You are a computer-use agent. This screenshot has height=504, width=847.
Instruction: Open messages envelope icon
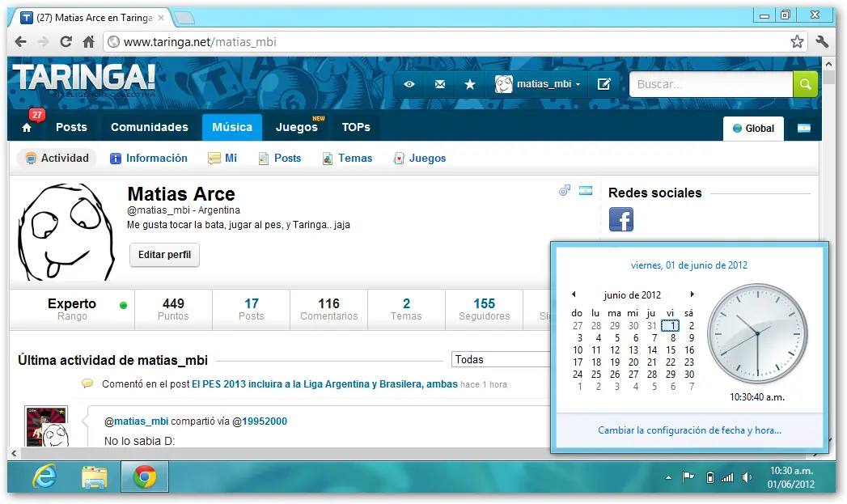(x=440, y=84)
